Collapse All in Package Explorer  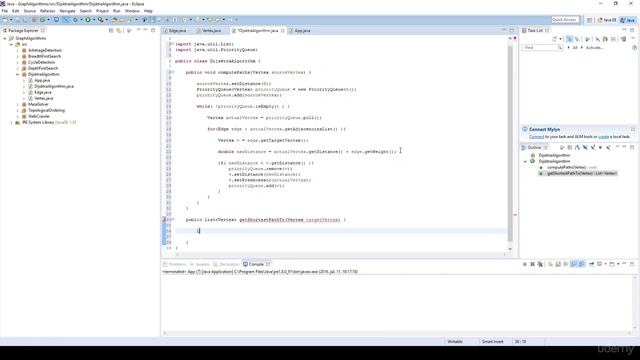[111, 31]
